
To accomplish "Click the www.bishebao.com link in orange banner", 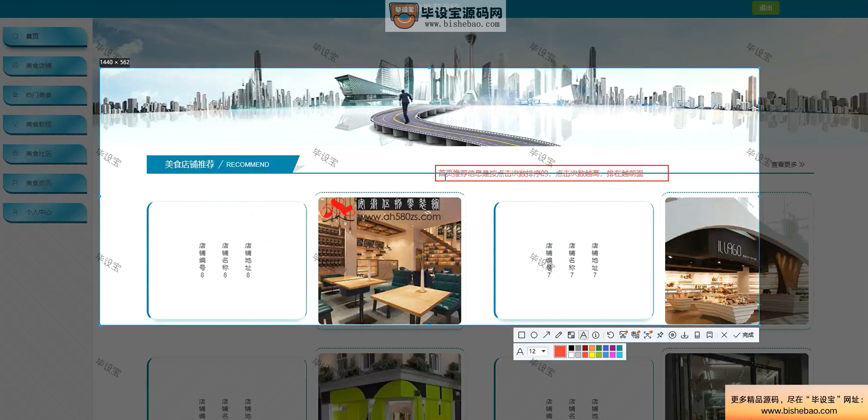I will tap(799, 411).
